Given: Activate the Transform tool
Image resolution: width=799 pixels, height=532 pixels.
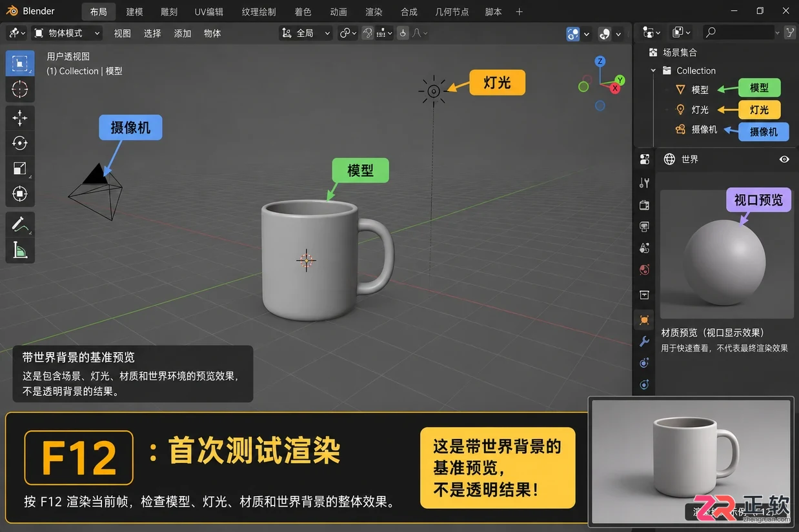Looking at the screenshot, I should click(20, 194).
